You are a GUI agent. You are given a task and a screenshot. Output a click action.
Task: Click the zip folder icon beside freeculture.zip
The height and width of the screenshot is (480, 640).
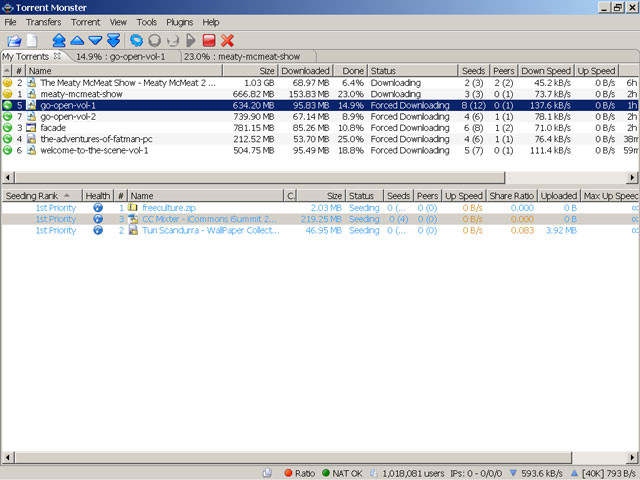point(133,207)
